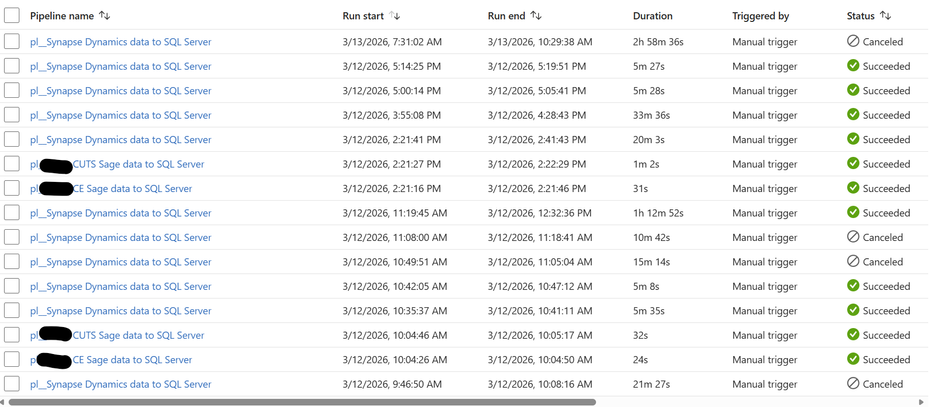Screen dimensions: 945x407
Task: Open CUTS Sage pipeline run at 2:21:27 PM
Action: click(138, 164)
